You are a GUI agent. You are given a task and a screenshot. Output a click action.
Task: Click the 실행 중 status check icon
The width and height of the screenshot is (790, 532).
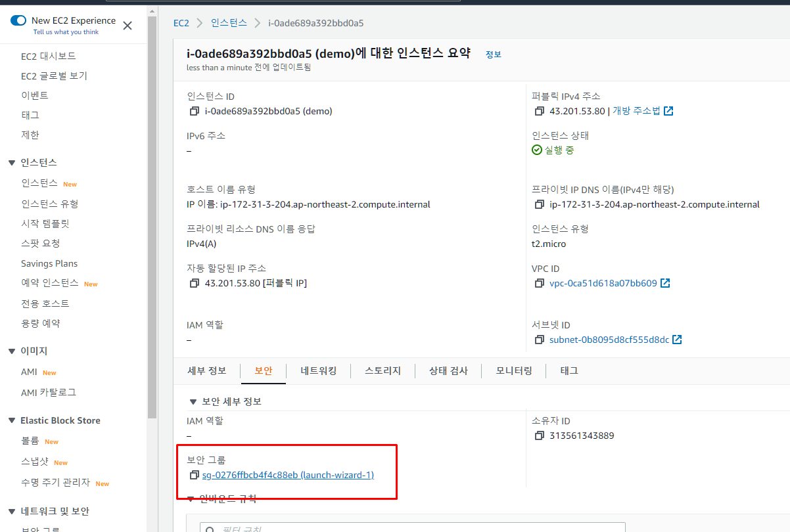(537, 150)
